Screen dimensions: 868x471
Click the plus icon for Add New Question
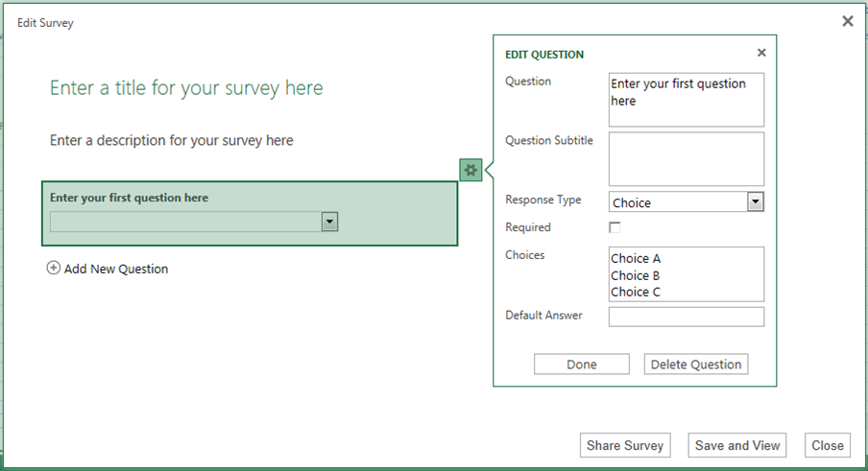point(54,269)
